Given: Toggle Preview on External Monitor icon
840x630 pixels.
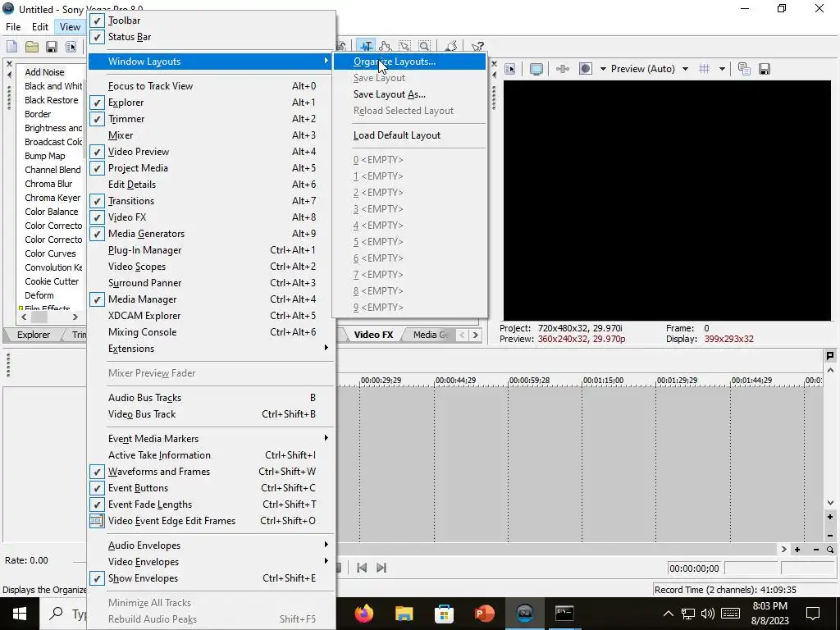Looking at the screenshot, I should 536,69.
